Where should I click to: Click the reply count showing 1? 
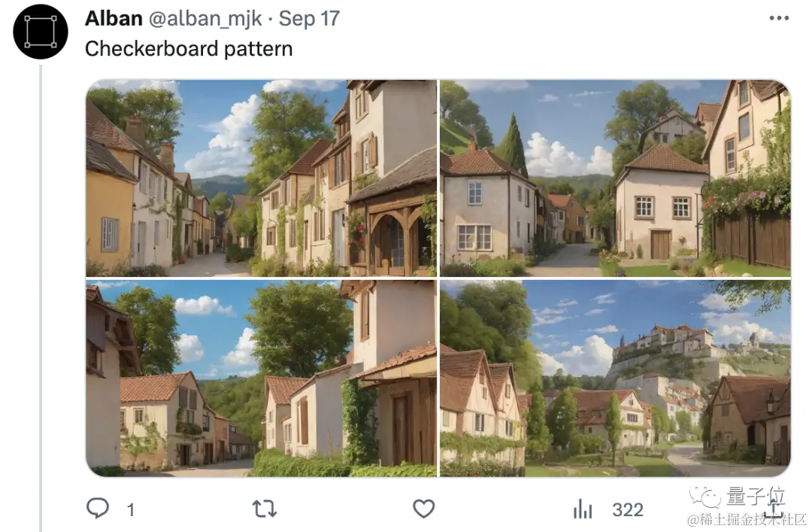click(x=131, y=510)
